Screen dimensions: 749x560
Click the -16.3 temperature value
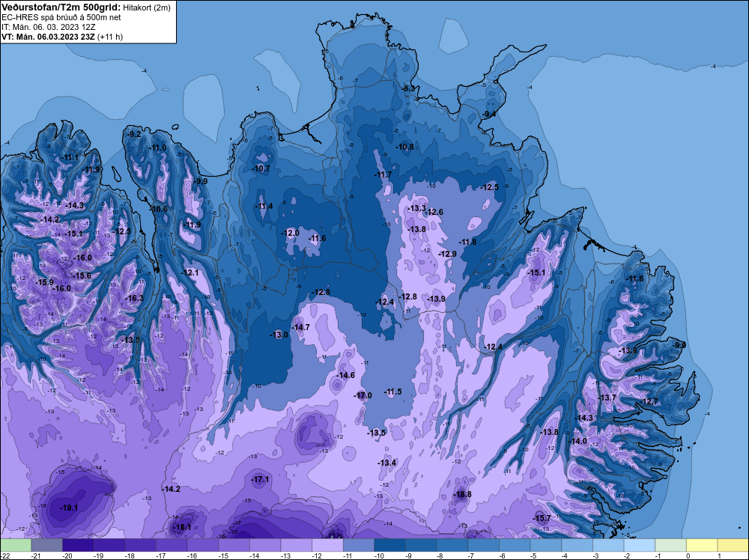(x=134, y=298)
